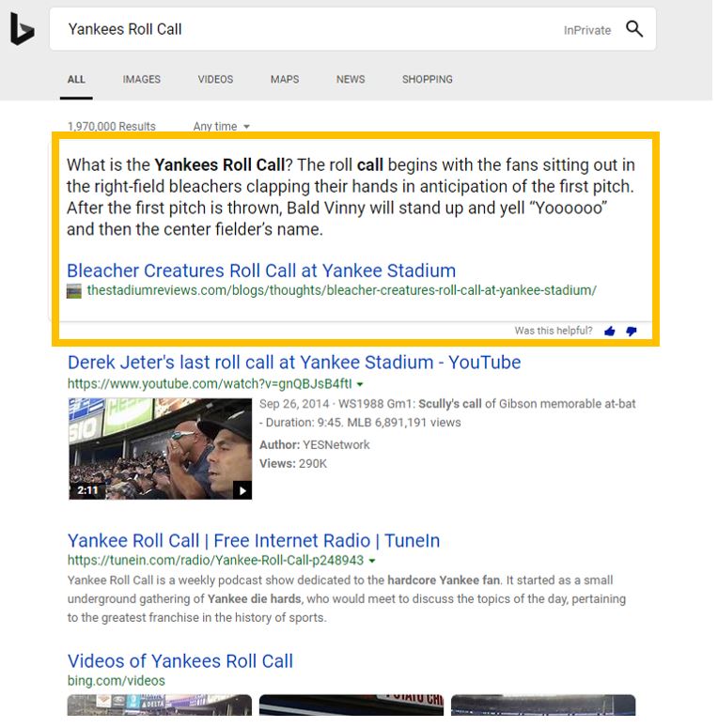Click the Views: 290K text
The image size is (718, 728).
(293, 463)
